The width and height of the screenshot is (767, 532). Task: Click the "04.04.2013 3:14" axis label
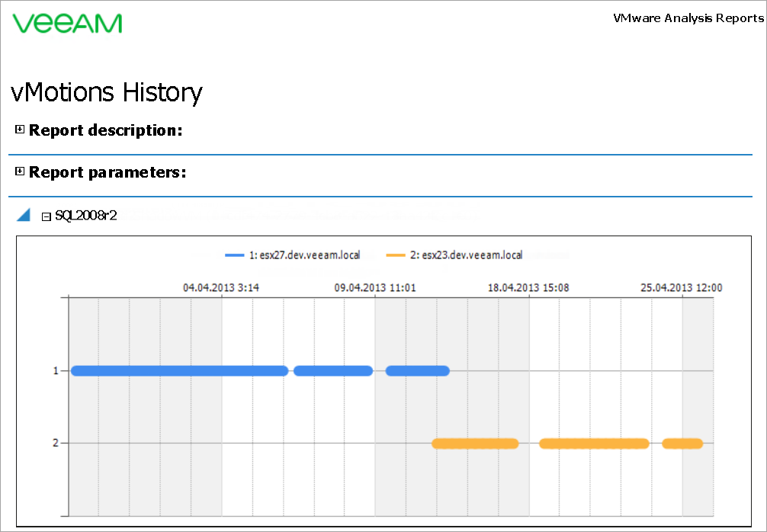click(x=221, y=287)
